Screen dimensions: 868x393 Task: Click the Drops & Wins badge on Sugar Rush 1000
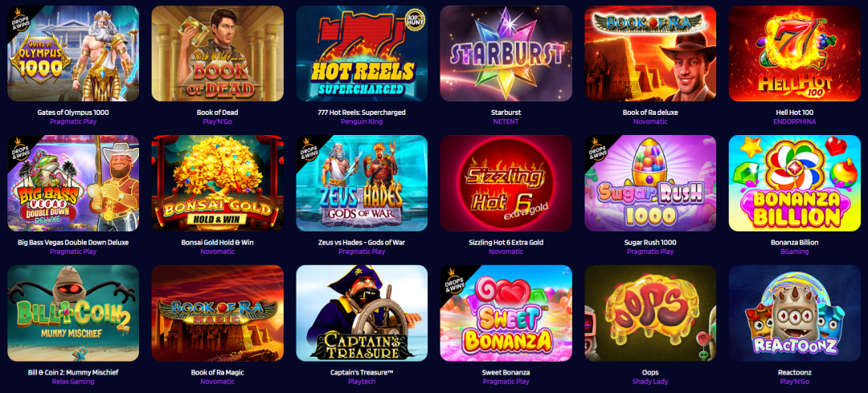click(x=597, y=149)
